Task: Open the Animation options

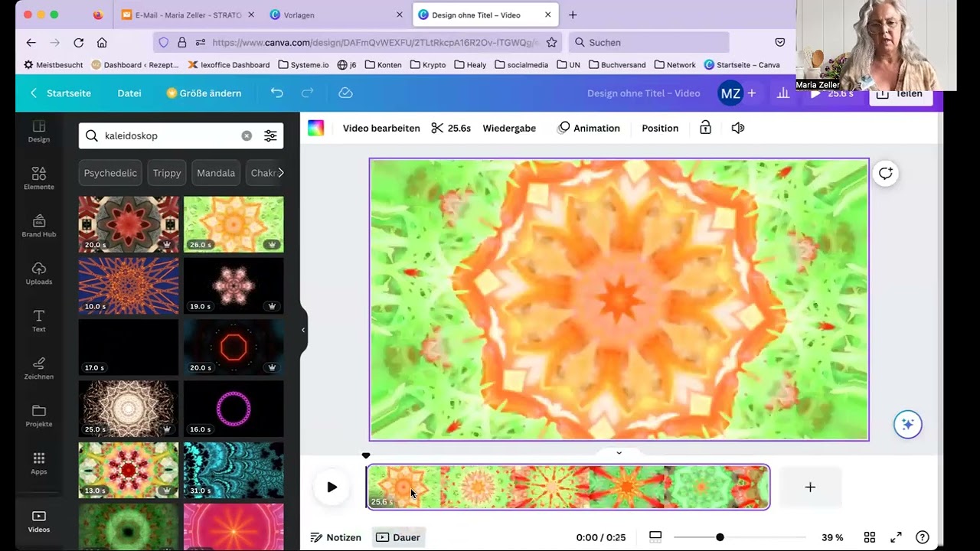Action: click(x=589, y=128)
